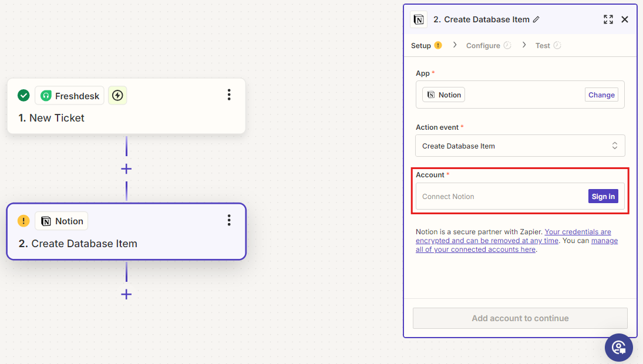Click the Notion logo in panel header

419,19
